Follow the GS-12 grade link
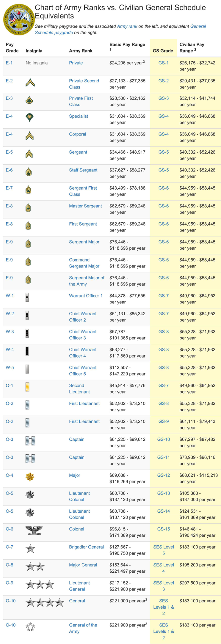 (x=163, y=475)
